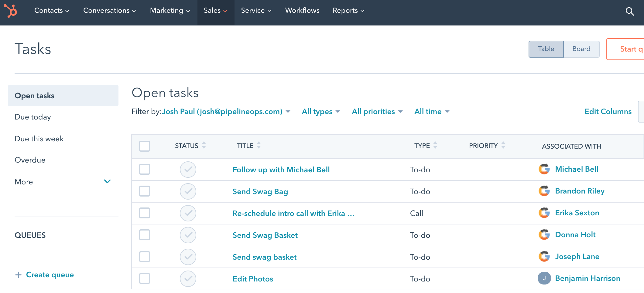Sort tasks by Status column arrows
This screenshot has width=644, height=293.
(x=204, y=145)
